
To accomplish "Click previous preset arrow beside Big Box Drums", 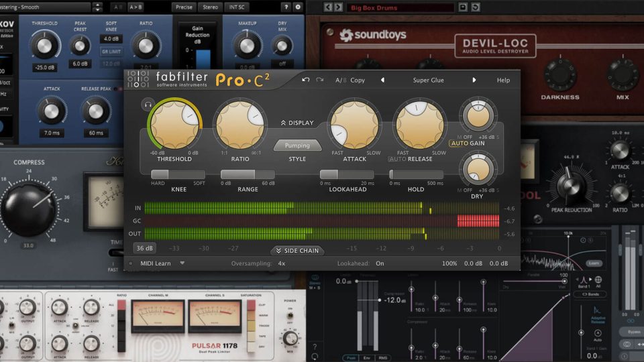I will [327, 7].
